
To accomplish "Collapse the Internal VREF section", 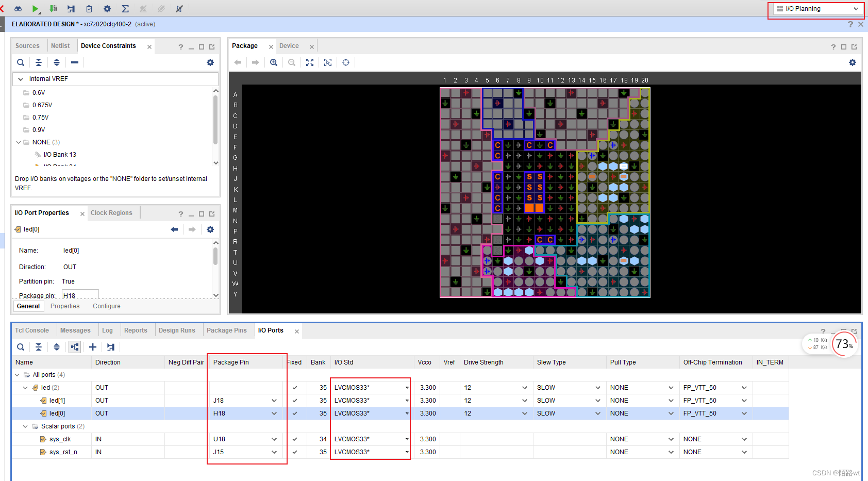I will point(21,79).
